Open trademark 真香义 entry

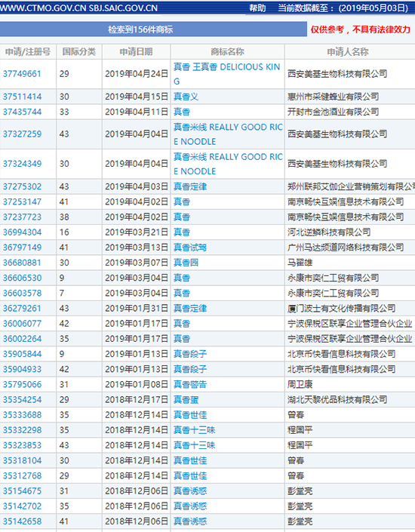click(186, 97)
